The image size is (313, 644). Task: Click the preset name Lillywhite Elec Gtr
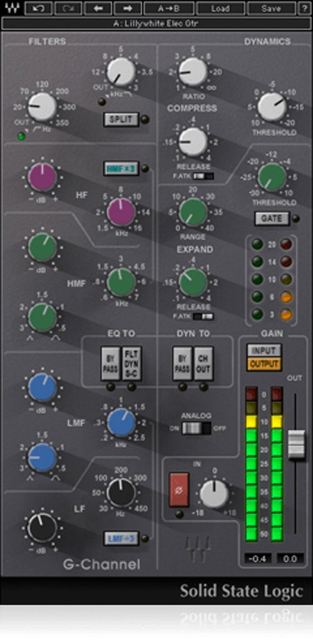click(156, 23)
